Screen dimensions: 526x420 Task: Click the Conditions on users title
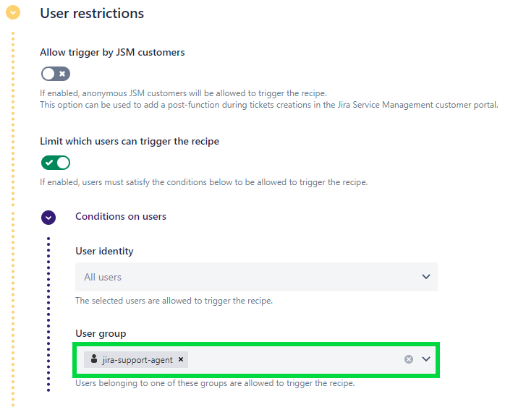121,216
